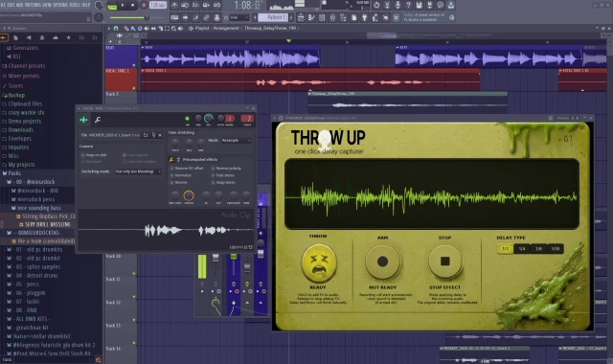This screenshot has height=364, width=613.
Task: Click the browser speaker audio icon
Action: (29, 37)
